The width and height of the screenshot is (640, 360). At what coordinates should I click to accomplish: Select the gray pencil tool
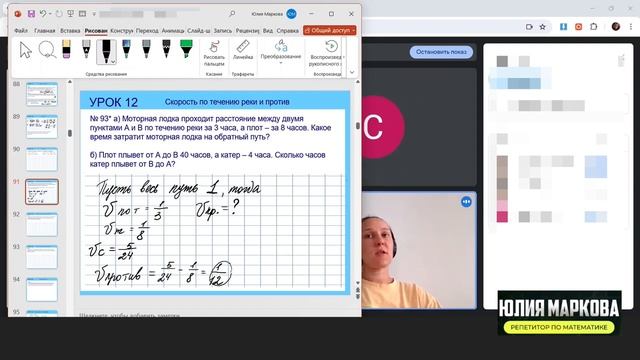[x=146, y=49]
